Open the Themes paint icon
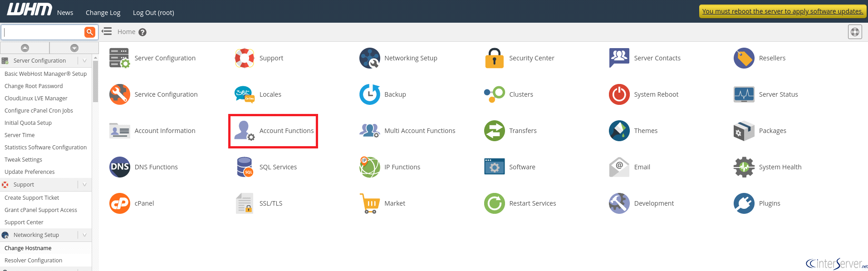 (x=619, y=131)
